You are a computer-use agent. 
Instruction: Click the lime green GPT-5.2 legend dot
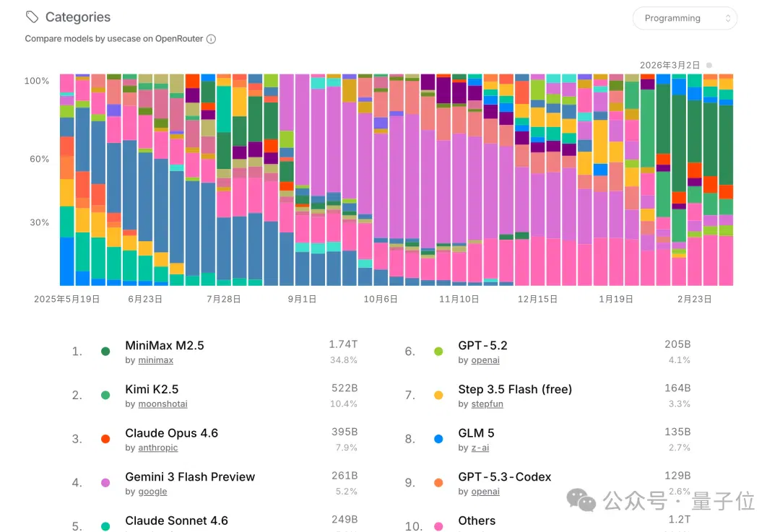coord(438,352)
